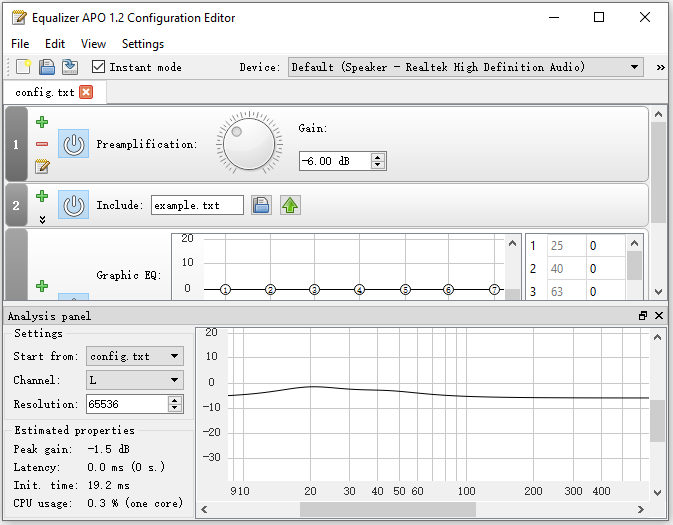
Task: Click the Preamplification gain dial
Action: tap(249, 143)
